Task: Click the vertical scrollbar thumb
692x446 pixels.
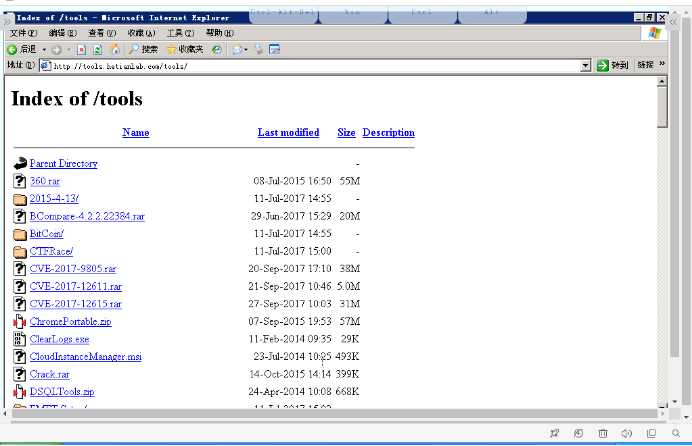Action: click(x=662, y=107)
